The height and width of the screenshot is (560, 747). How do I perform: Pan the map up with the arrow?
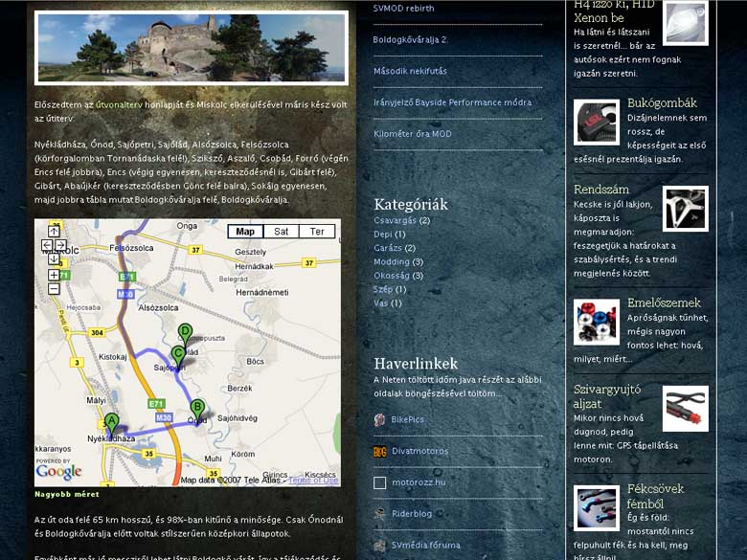[x=54, y=232]
